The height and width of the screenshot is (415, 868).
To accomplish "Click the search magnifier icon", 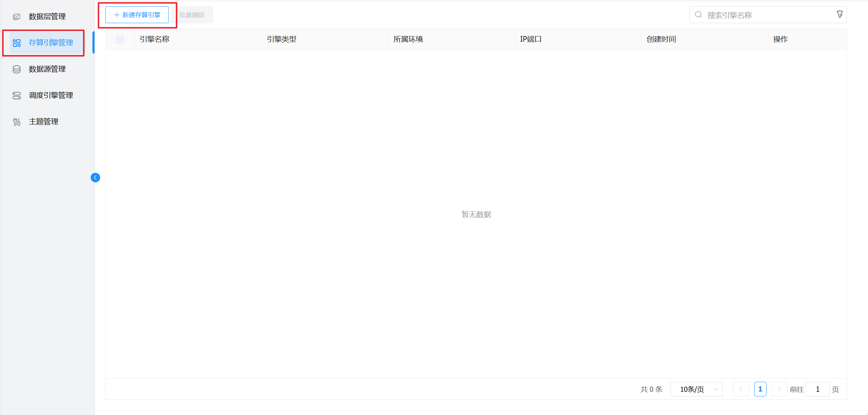I will click(x=698, y=15).
